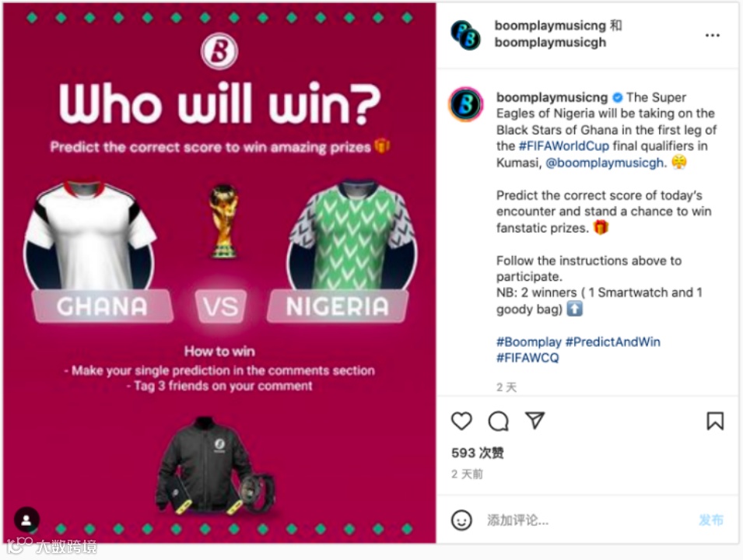Open comments with the speech bubble icon
This screenshot has height=560, width=743.
pyautogui.click(x=498, y=421)
